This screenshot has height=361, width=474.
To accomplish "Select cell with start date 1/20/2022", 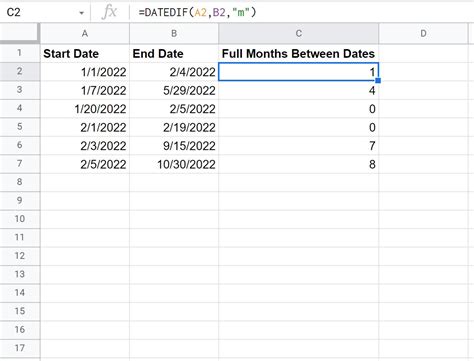I will tap(85, 109).
